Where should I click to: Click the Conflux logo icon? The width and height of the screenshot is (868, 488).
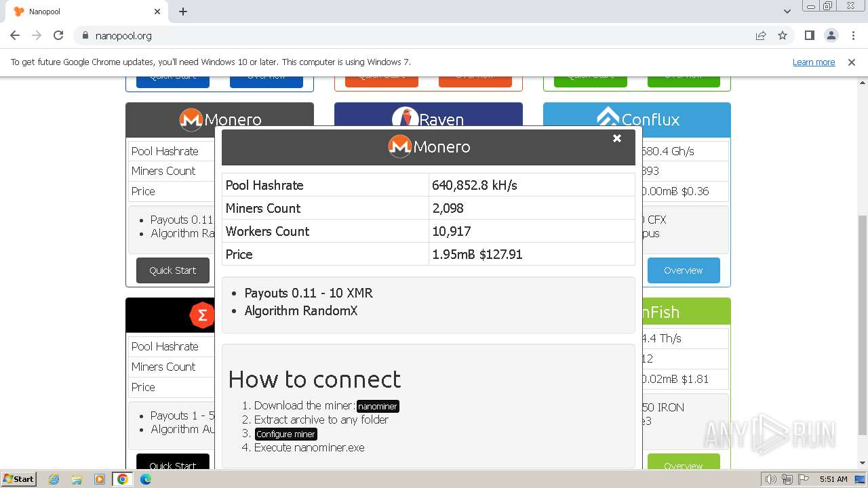[x=608, y=117]
